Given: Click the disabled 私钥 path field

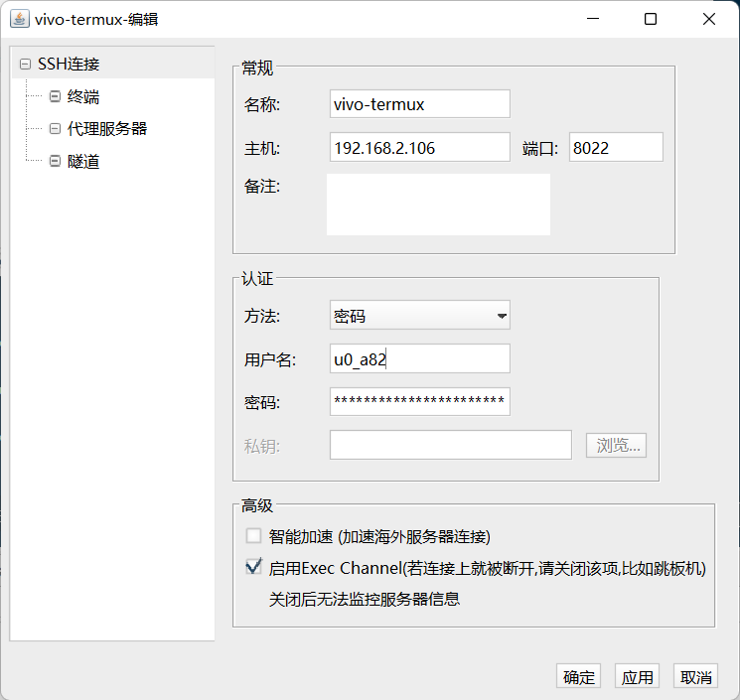Looking at the screenshot, I should (451, 445).
